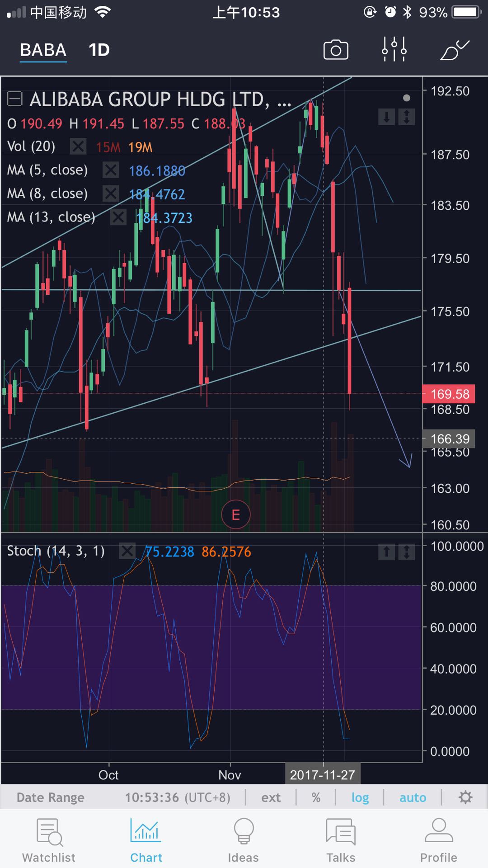Tap the 169.58 current price label
Viewport: 488px width, 868px height.
[449, 394]
